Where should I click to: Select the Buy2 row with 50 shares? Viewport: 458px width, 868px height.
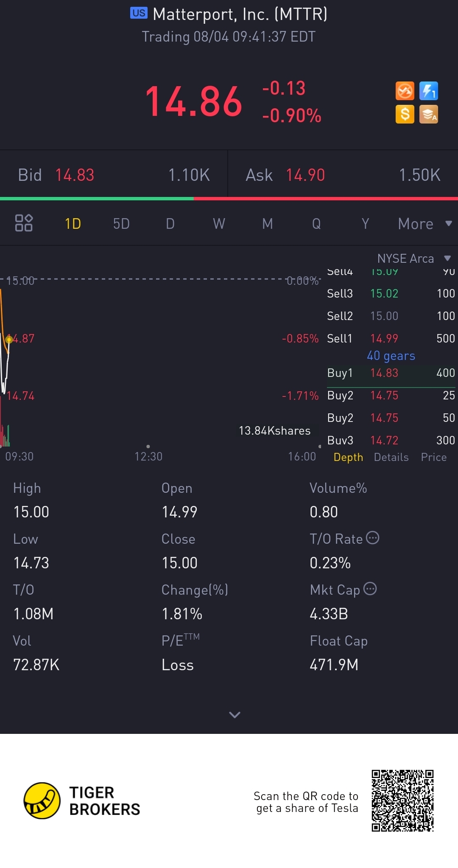click(391, 418)
